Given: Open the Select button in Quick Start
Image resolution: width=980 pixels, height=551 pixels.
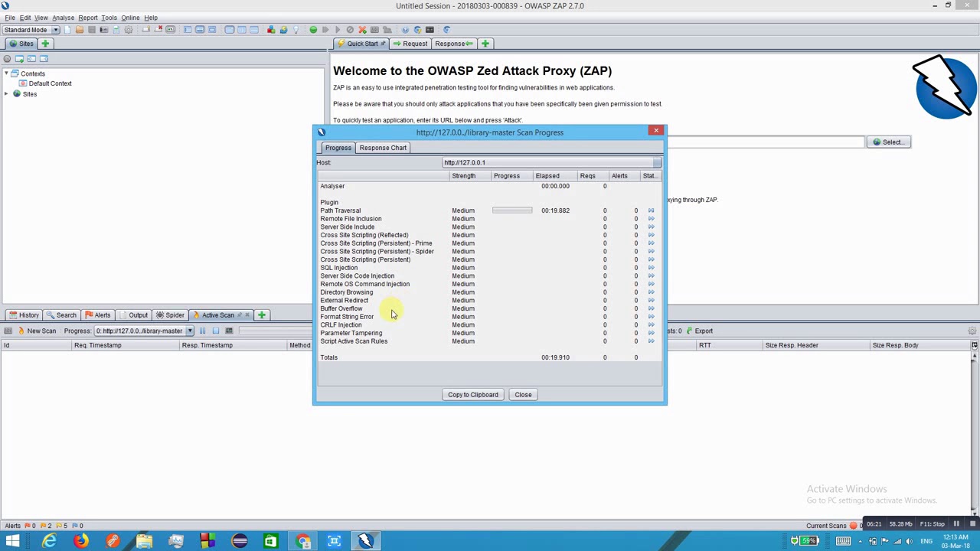Looking at the screenshot, I should (x=888, y=142).
